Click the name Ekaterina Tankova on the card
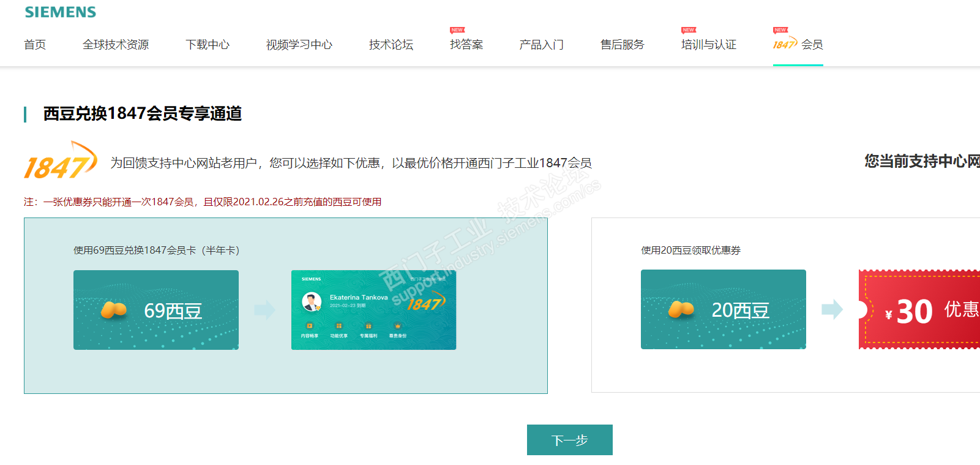 [359, 297]
